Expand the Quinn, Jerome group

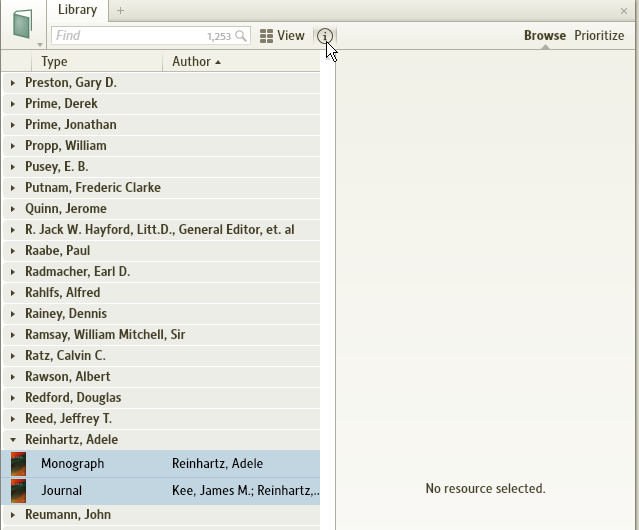click(x=13, y=209)
